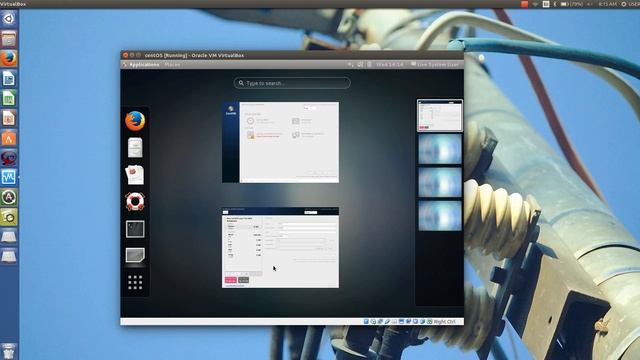This screenshot has height=360, width=640.
Task: Open LibreOffice Impress from the Ubuntu launcher
Action: 9,118
